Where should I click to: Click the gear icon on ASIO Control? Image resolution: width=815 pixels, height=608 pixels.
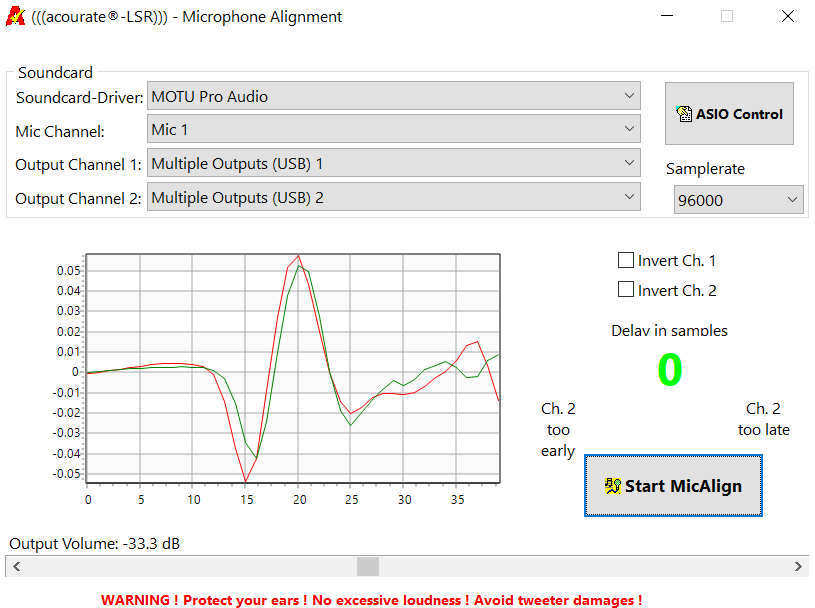coord(685,113)
